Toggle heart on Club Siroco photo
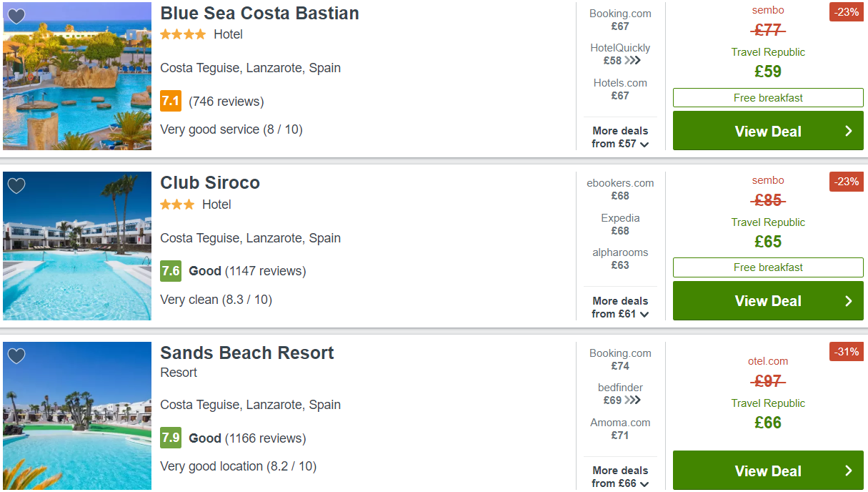The image size is (868, 492). pyautogui.click(x=16, y=186)
